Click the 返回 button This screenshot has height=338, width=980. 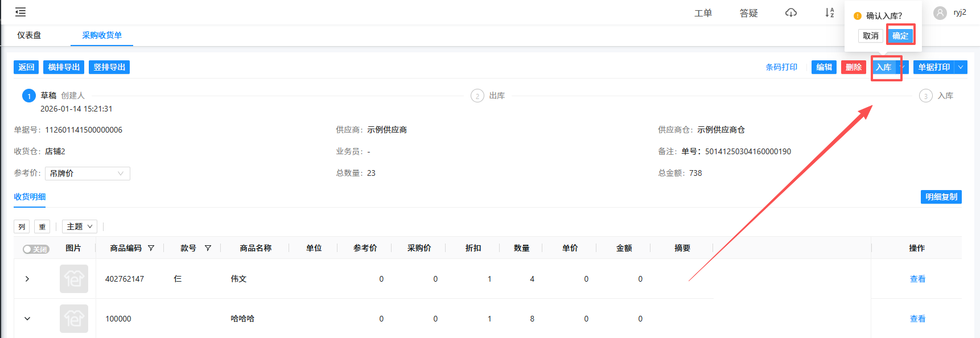click(26, 67)
